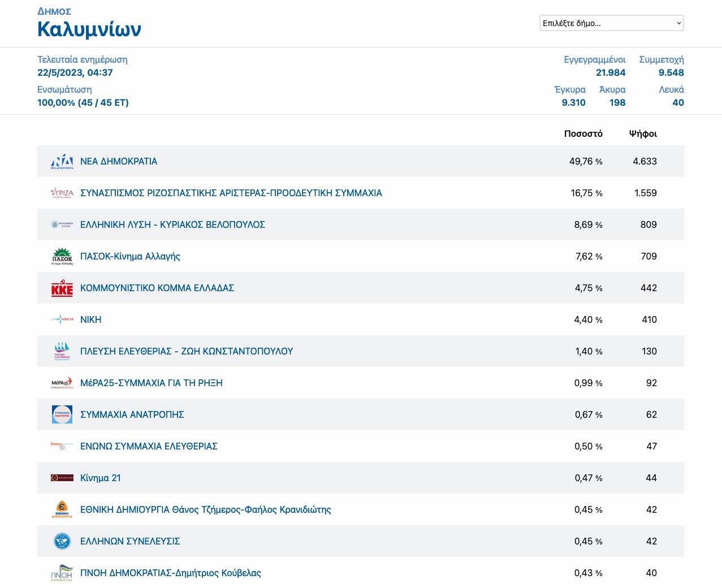Click the Εγγεγραμμένοι label
The image size is (722, 588).
[x=595, y=59]
